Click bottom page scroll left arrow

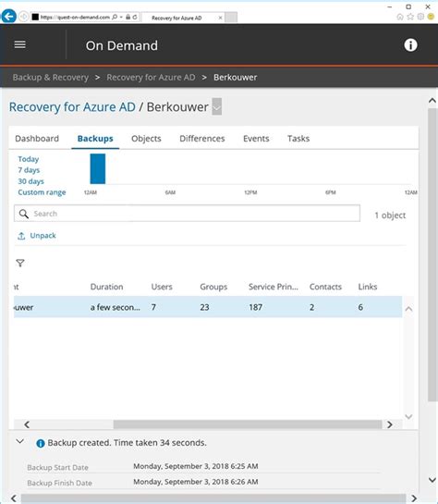coord(14,498)
